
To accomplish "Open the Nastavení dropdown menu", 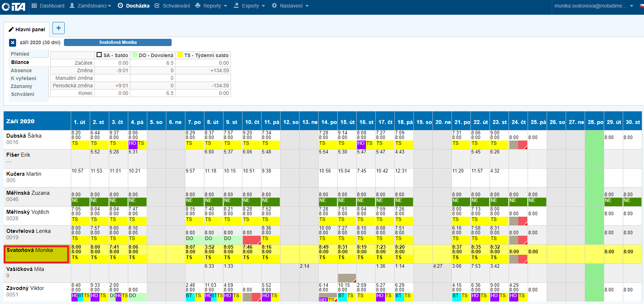I will (x=290, y=6).
